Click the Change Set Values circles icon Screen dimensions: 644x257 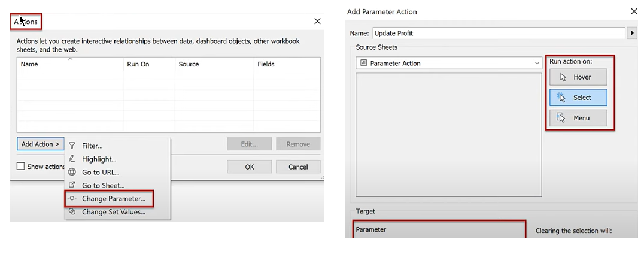coord(72,211)
